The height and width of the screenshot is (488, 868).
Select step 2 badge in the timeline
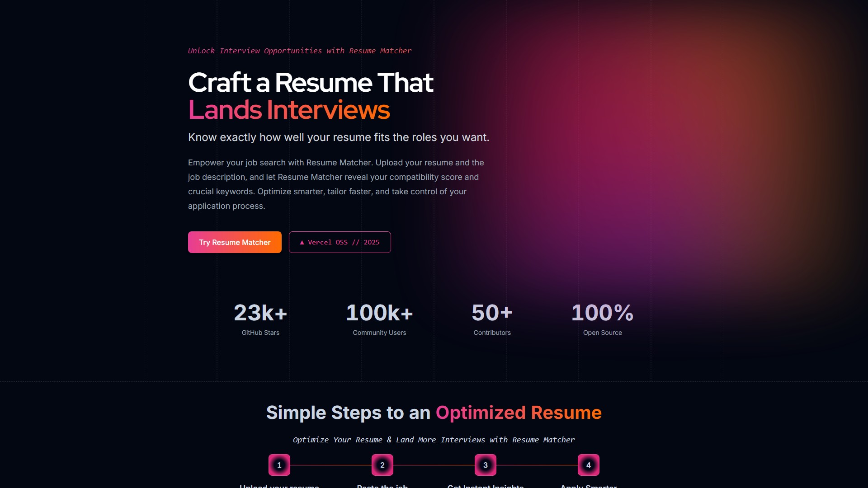point(382,465)
